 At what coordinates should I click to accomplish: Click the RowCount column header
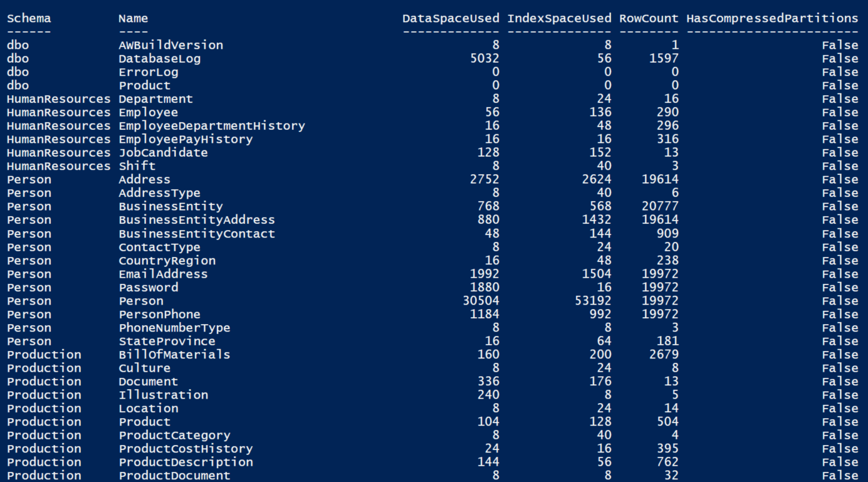[x=649, y=19]
